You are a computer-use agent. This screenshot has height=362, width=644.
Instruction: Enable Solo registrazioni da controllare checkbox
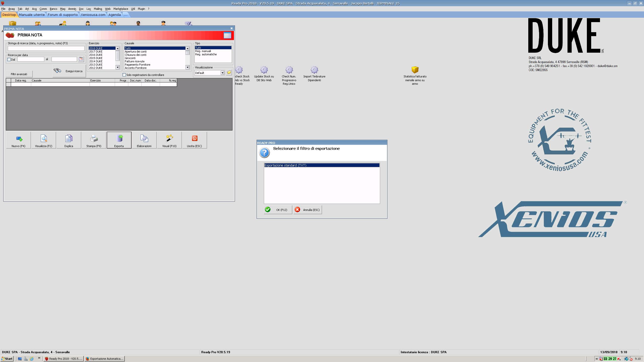[x=124, y=75]
